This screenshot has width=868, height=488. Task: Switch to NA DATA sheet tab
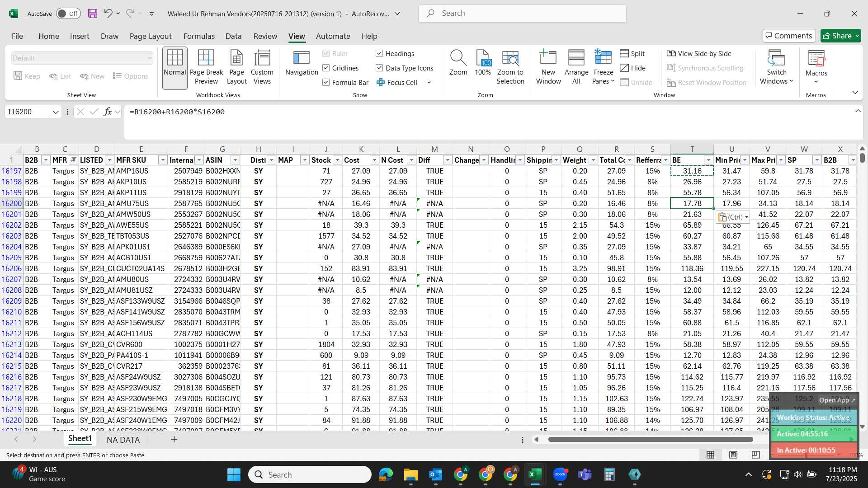coord(123,440)
